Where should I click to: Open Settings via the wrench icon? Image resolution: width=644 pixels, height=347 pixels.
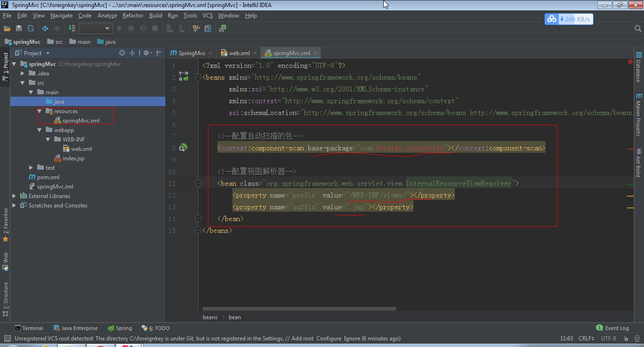click(x=196, y=28)
